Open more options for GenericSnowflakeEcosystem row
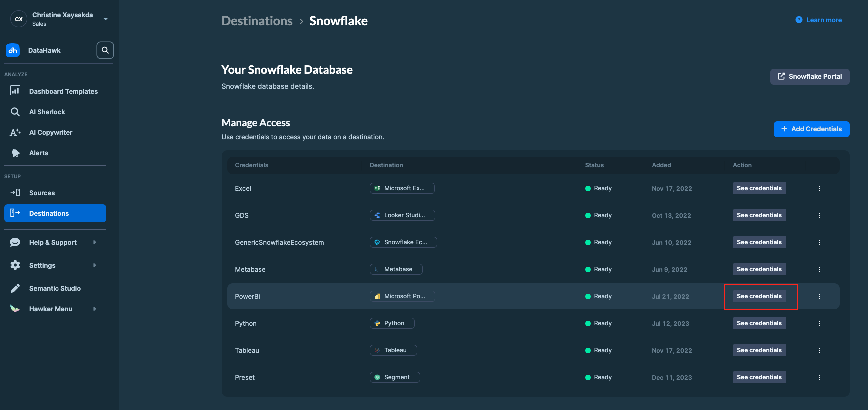 (819, 242)
